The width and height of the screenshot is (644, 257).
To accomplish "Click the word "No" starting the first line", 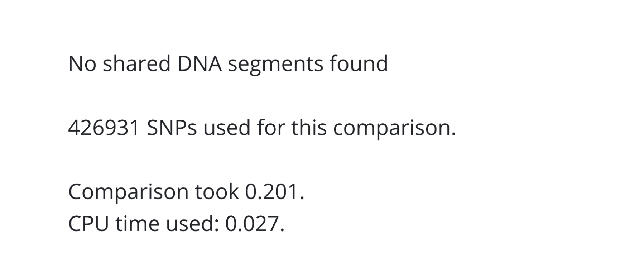I will pos(82,64).
